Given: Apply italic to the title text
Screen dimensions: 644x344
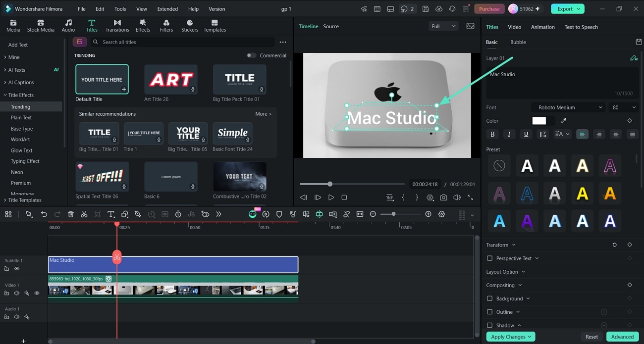Looking at the screenshot, I should tap(509, 134).
